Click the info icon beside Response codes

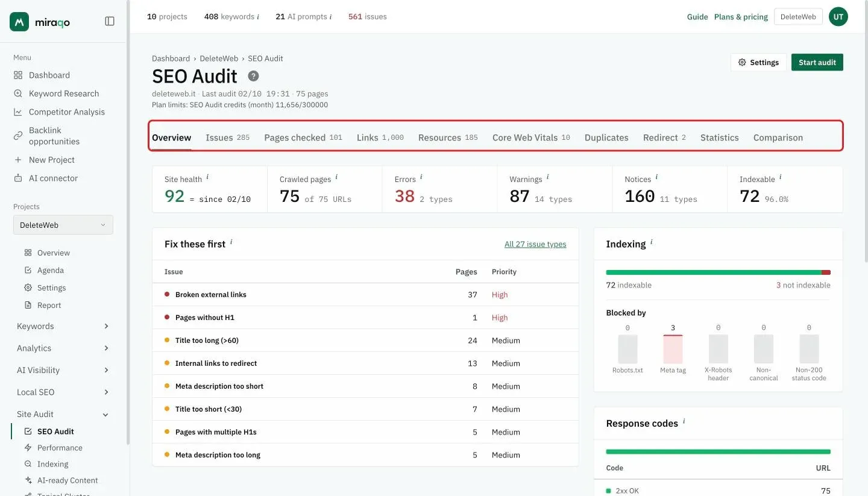point(684,422)
